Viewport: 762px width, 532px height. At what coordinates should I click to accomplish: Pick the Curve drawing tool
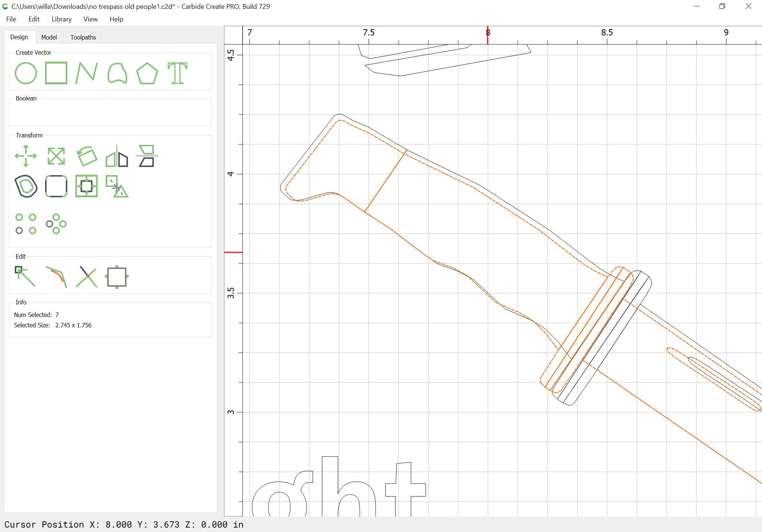[x=117, y=73]
